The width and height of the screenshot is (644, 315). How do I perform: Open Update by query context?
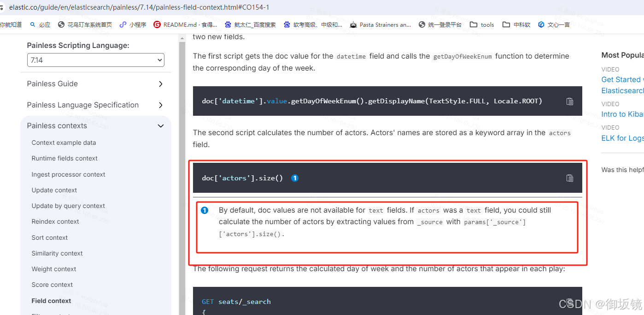pos(68,206)
